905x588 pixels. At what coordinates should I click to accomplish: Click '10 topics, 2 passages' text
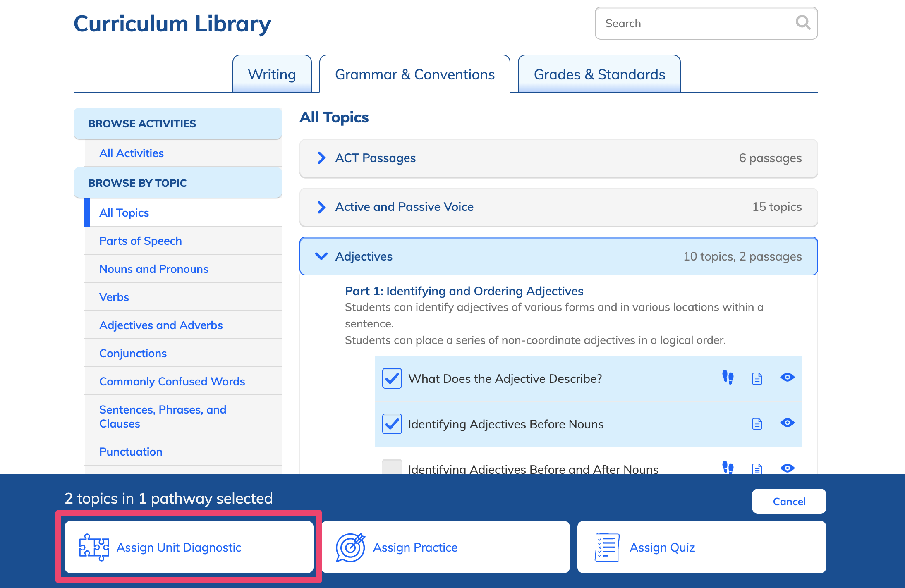point(742,256)
